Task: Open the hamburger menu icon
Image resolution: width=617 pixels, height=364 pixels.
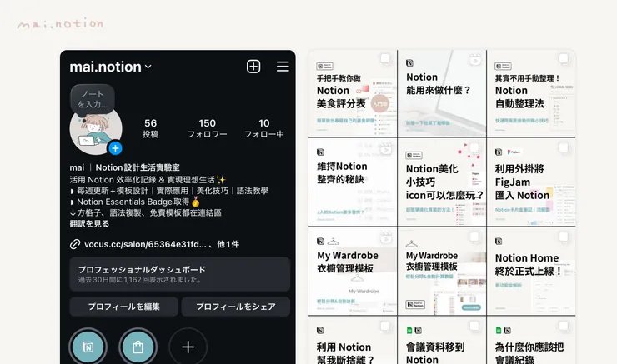Action: pyautogui.click(x=283, y=67)
